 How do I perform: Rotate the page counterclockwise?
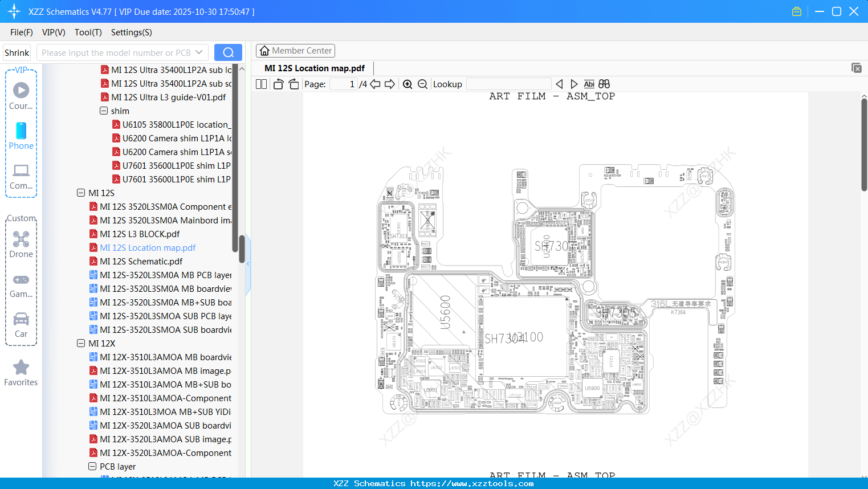pos(278,84)
